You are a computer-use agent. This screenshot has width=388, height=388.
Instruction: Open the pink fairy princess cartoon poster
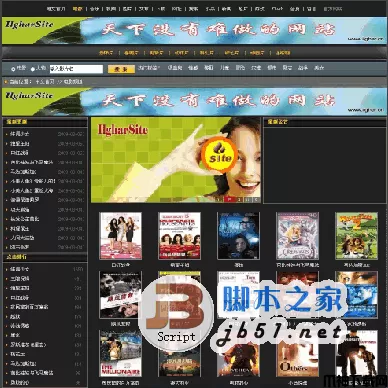pos(297,236)
